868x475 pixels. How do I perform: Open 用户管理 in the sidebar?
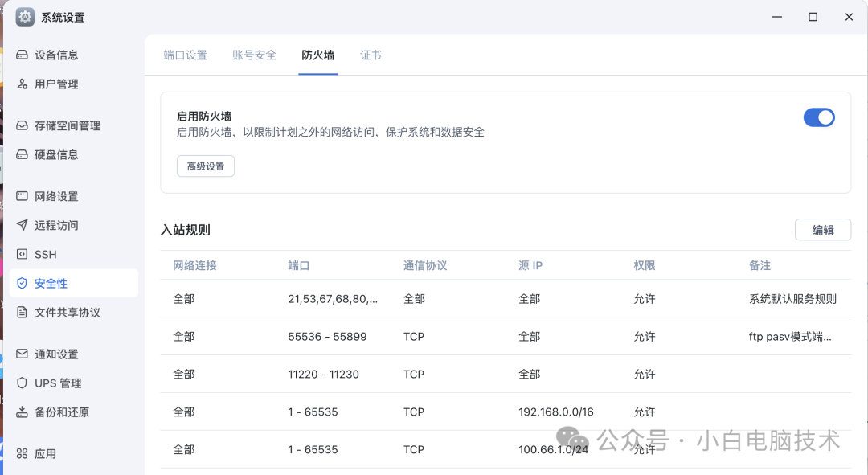74,84
